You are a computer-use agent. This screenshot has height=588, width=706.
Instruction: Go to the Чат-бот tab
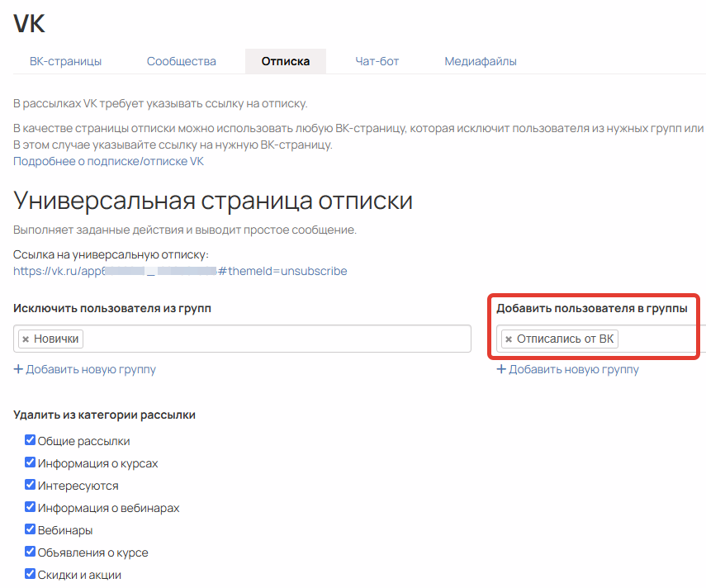[x=377, y=61]
